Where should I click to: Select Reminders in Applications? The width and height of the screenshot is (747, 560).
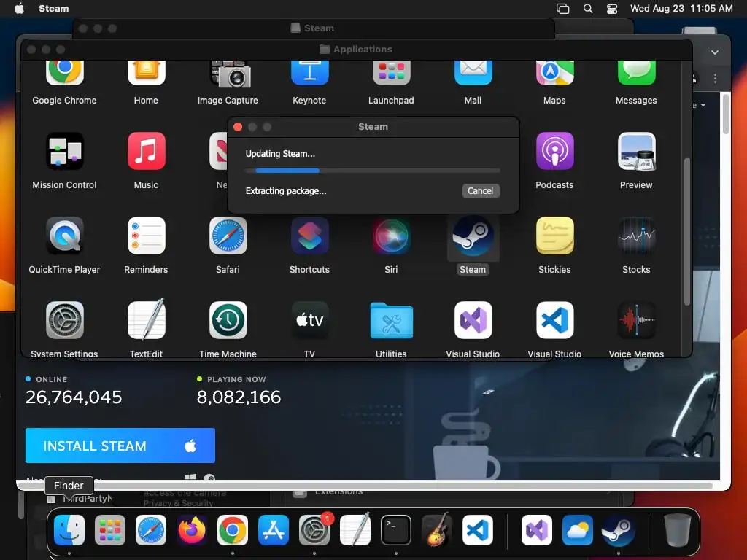point(146,236)
